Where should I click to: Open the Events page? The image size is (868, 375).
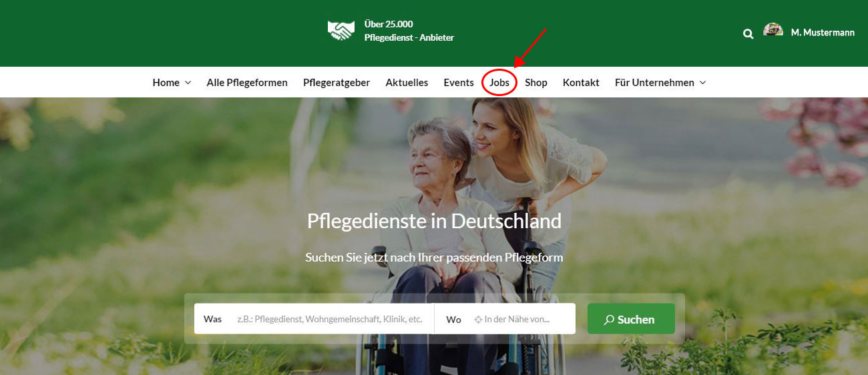click(x=459, y=83)
